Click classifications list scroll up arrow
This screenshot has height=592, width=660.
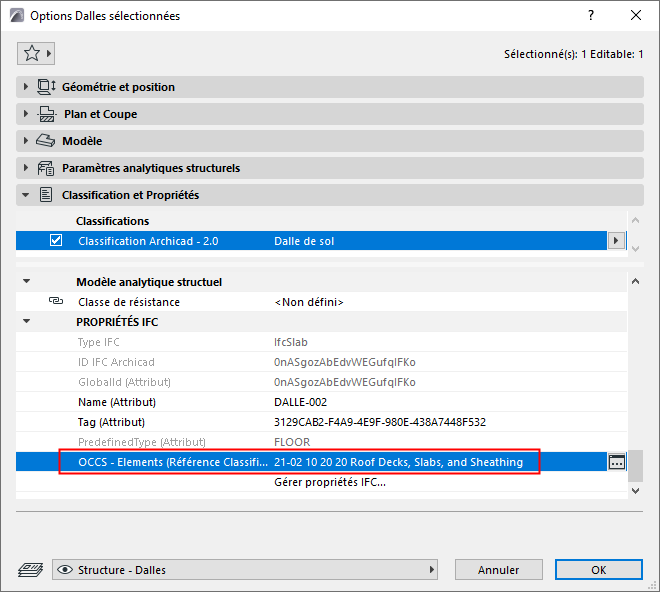636,220
